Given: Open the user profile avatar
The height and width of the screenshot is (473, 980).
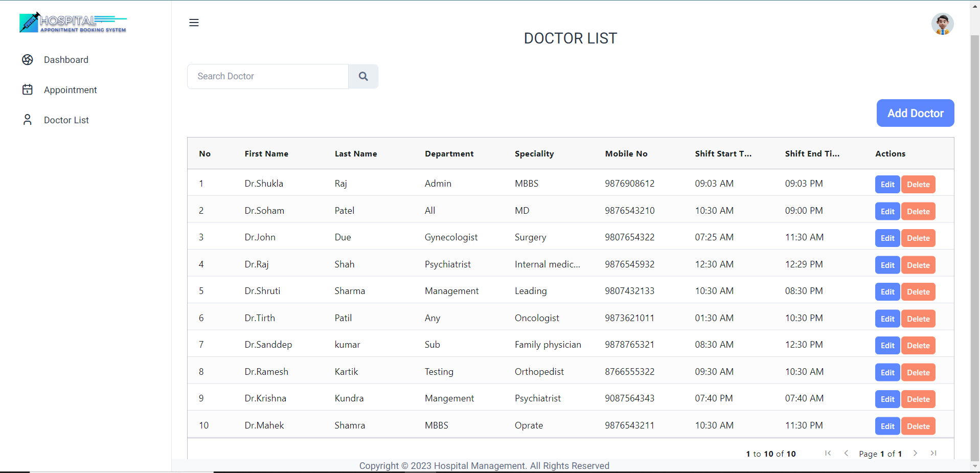Looking at the screenshot, I should coord(942,24).
